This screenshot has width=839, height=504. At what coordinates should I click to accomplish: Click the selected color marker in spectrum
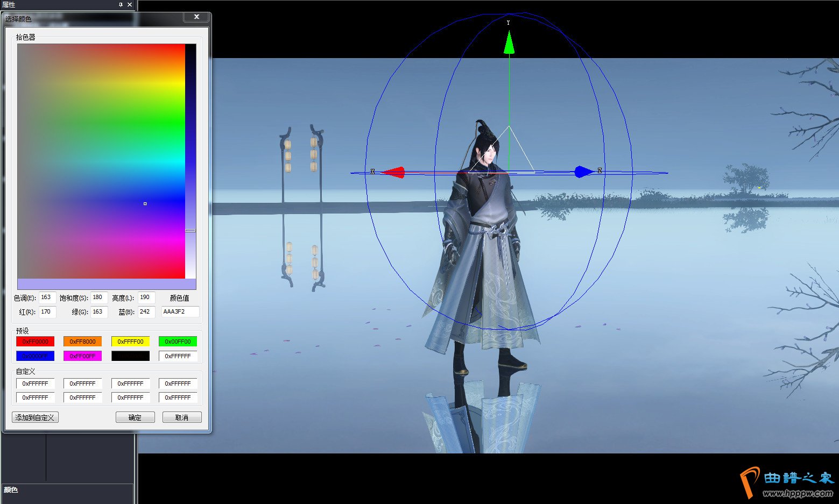[x=145, y=204]
